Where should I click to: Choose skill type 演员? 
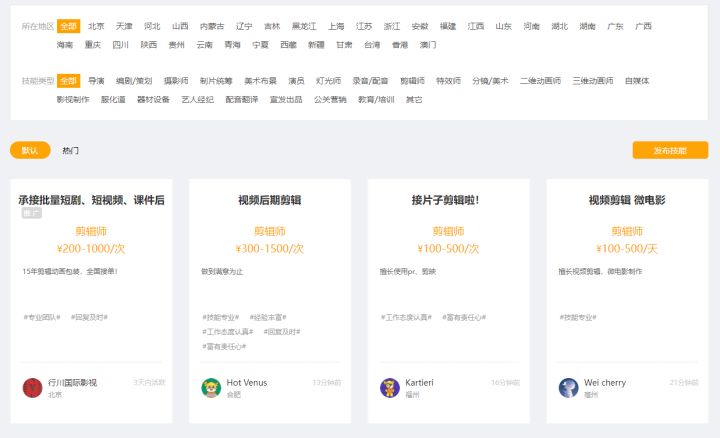click(296, 81)
